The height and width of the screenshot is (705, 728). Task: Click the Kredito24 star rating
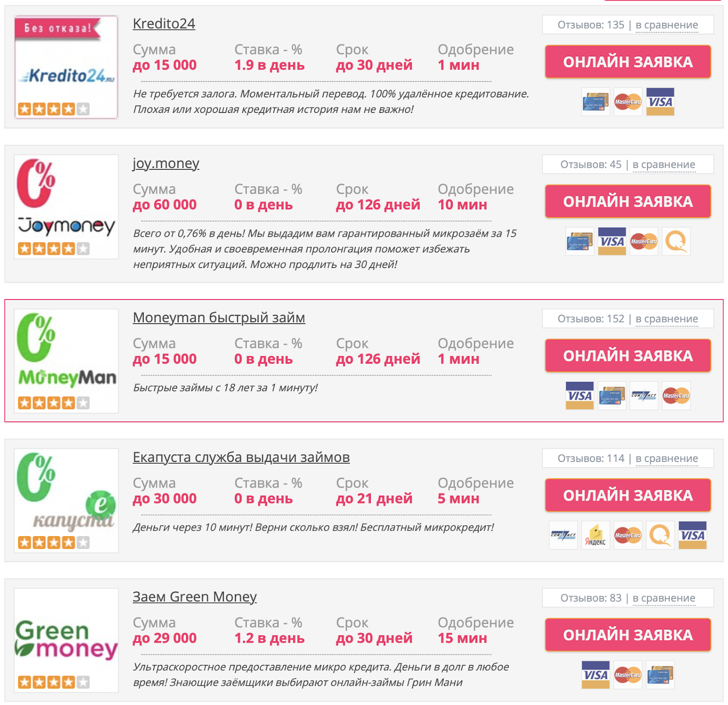pos(54,109)
